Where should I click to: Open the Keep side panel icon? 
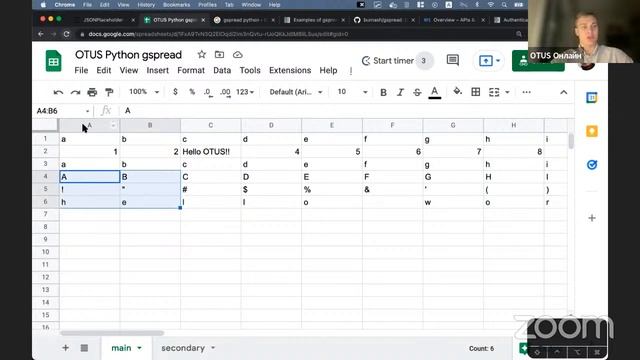pyautogui.click(x=592, y=131)
